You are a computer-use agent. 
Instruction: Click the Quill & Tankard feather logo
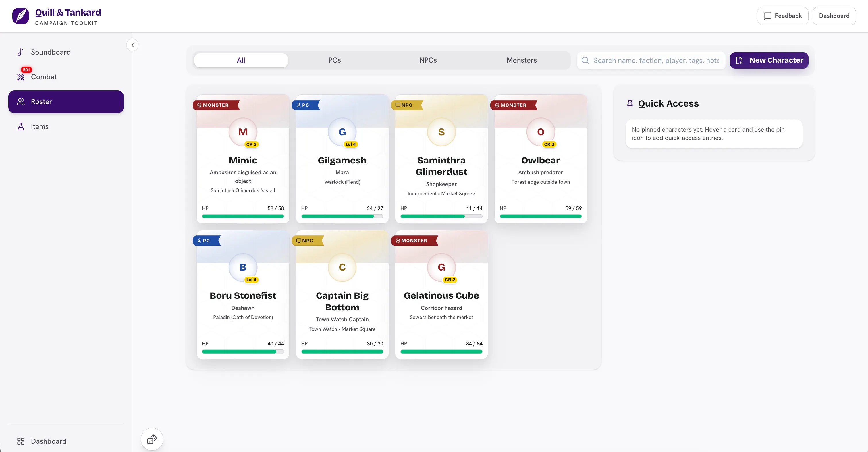[21, 16]
